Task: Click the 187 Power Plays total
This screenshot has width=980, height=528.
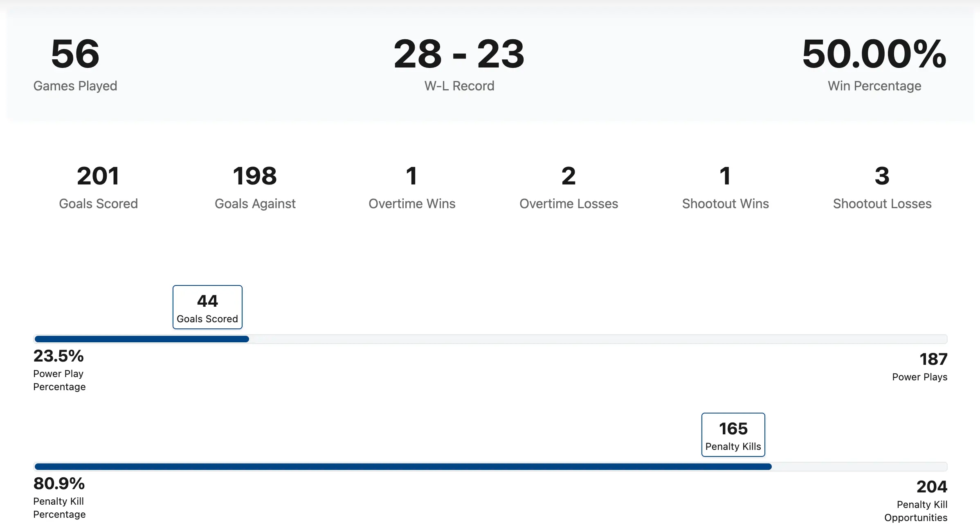Action: pyautogui.click(x=919, y=366)
